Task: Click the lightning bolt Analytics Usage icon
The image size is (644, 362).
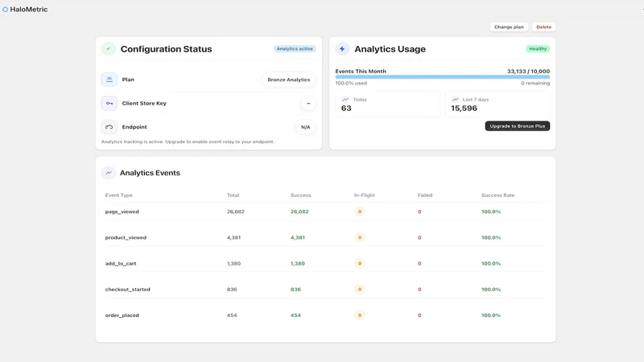Action: click(x=342, y=49)
